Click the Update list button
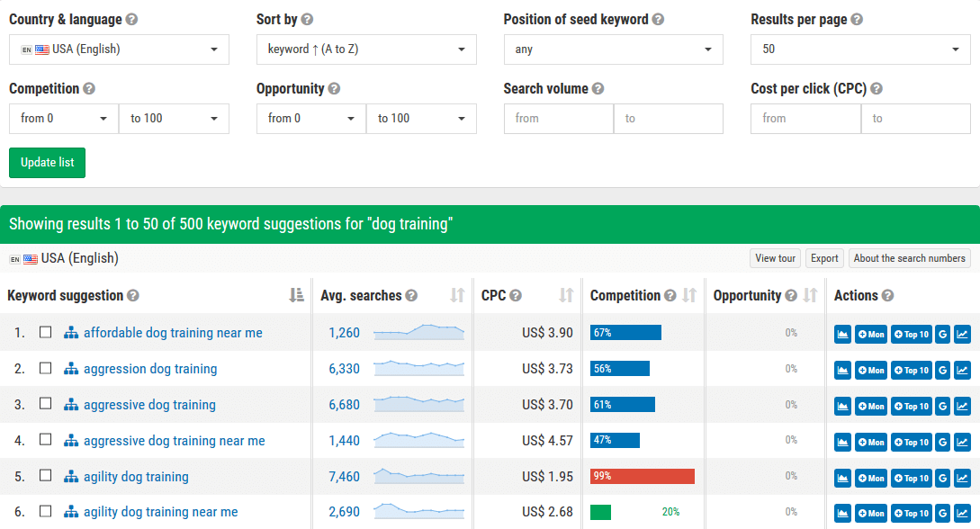Screen dimensions: 980x529 tap(47, 163)
